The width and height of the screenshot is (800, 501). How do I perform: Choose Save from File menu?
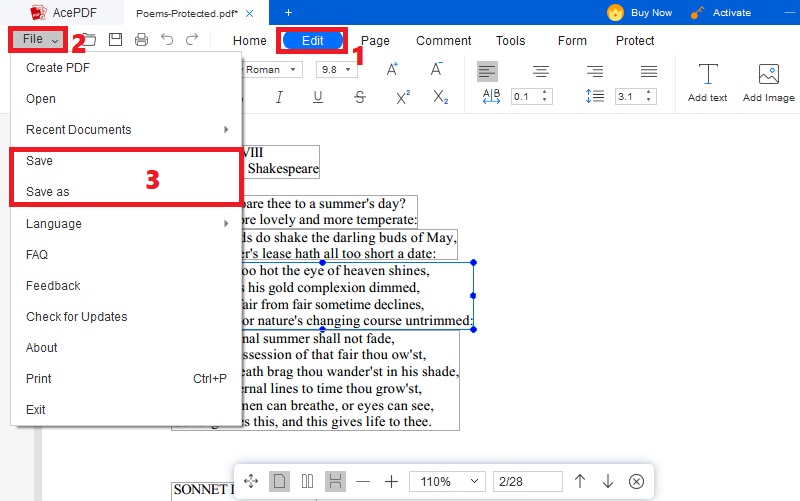coord(127,161)
